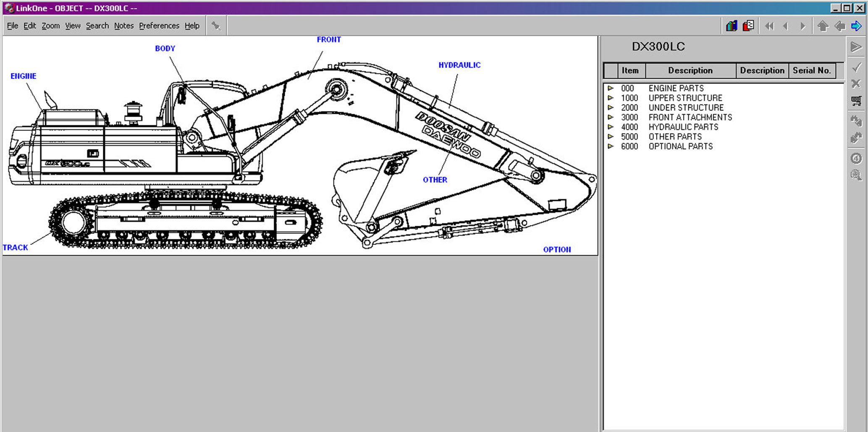Viewport: 868px width, 432px height.
Task: Click the TRACK label on the diagram
Action: pos(15,248)
